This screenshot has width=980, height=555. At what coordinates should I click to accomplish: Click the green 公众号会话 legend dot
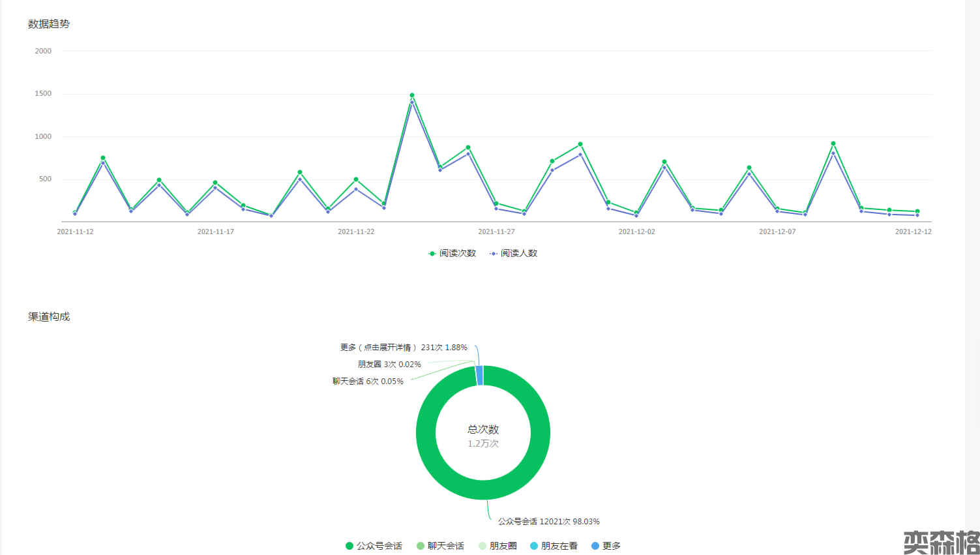pyautogui.click(x=349, y=546)
